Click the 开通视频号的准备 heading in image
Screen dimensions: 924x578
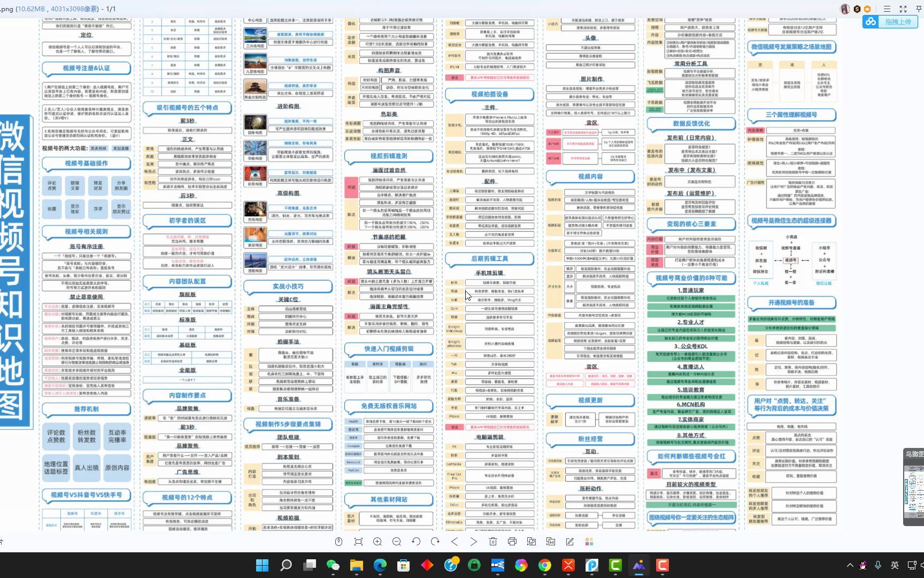[791, 303]
